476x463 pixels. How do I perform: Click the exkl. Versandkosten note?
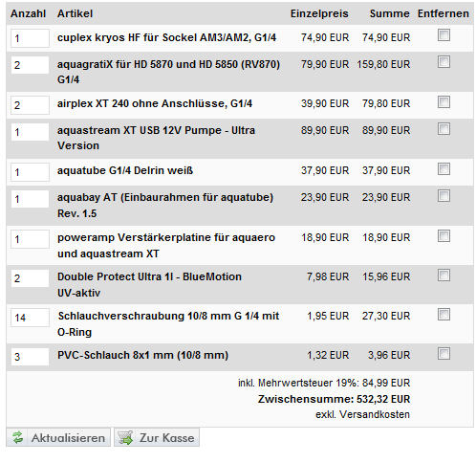point(362,414)
